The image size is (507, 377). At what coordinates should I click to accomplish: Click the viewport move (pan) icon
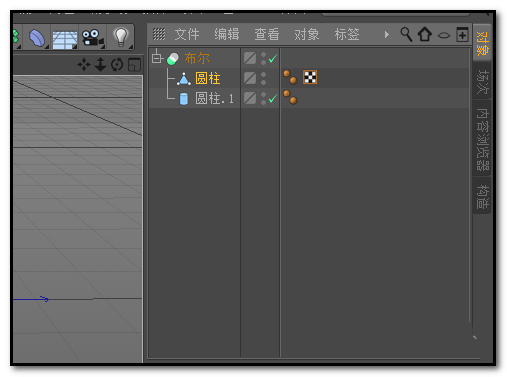tap(84, 64)
